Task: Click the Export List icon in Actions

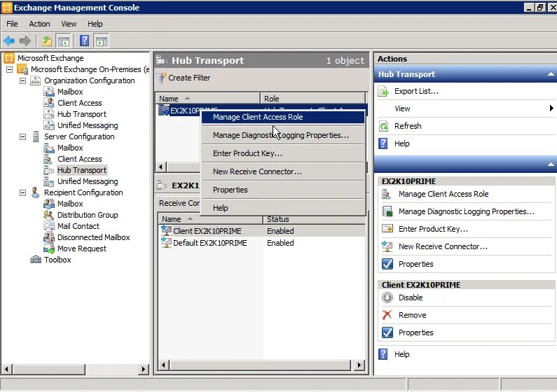Action: [383, 92]
